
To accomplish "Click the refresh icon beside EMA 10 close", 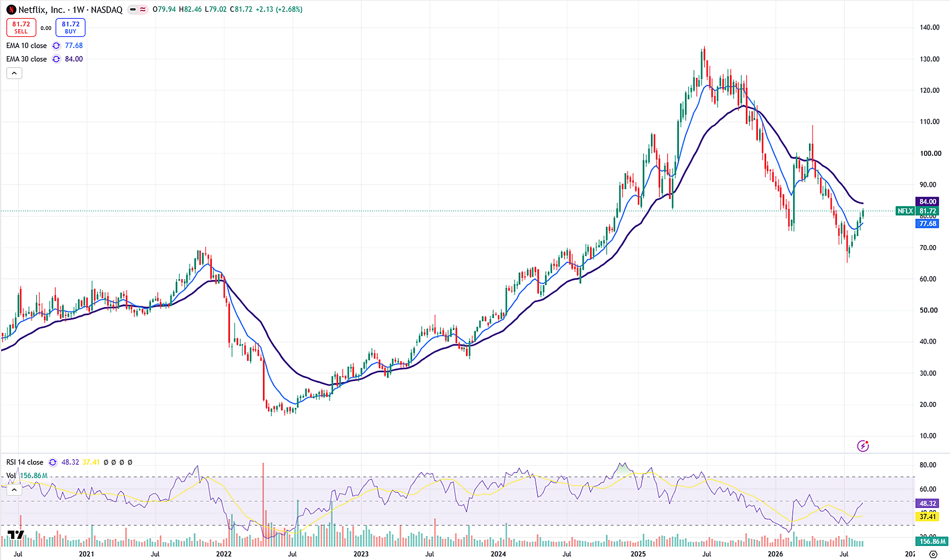I will pos(56,46).
